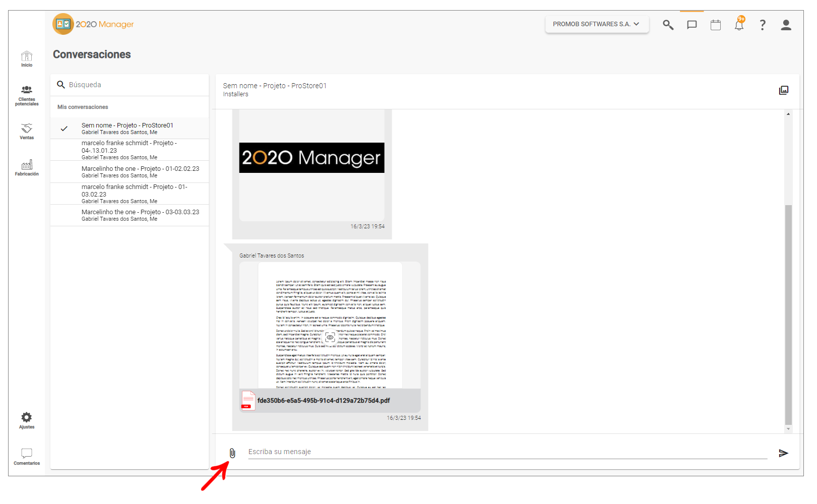
Task: Click the Installers subtitle in chat header
Action: click(236, 94)
